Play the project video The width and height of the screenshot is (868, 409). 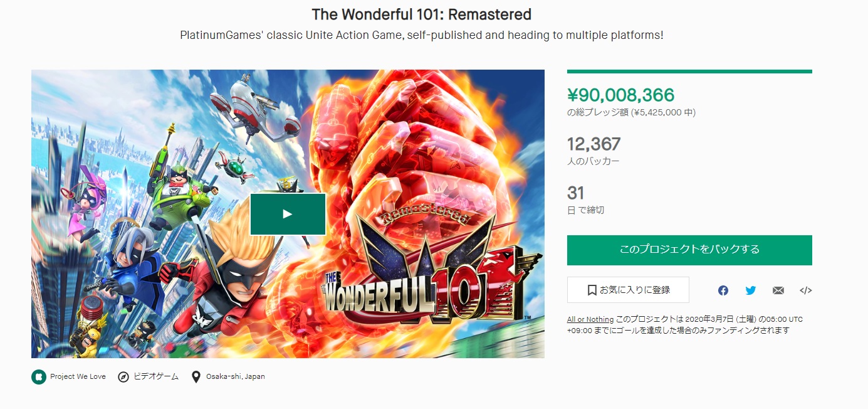(x=288, y=214)
